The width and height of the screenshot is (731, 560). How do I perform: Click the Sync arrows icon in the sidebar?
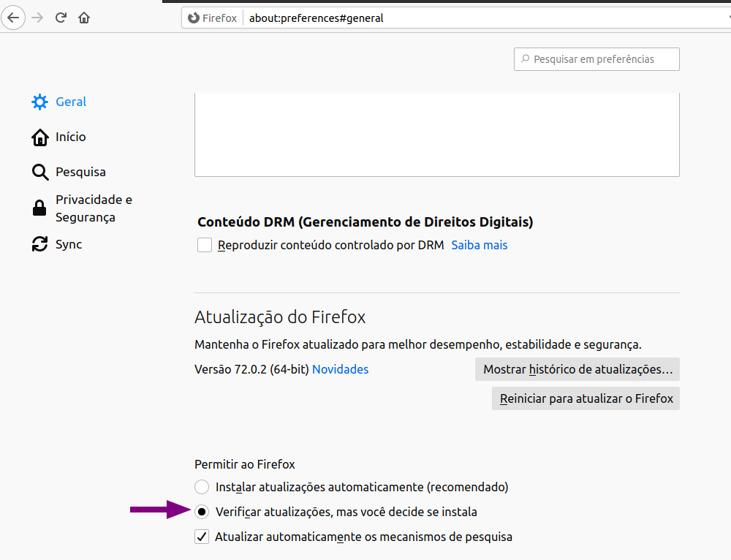(x=39, y=244)
